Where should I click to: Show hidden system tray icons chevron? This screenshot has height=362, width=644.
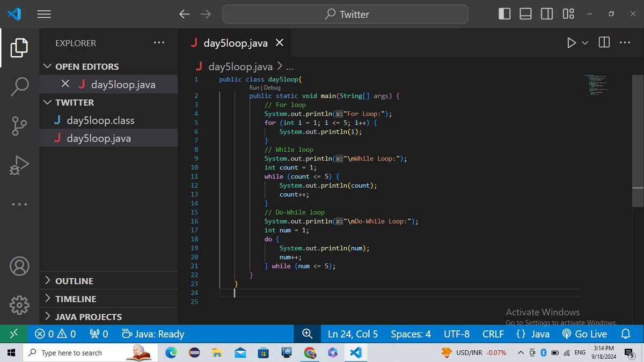521,352
